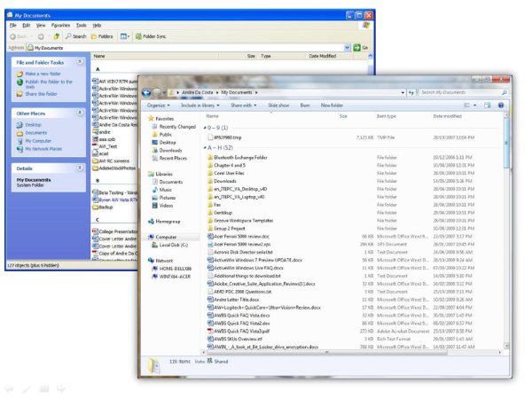Image resolution: width=532 pixels, height=399 pixels.
Task: Open the Tools menu in menu bar
Action: [82, 26]
